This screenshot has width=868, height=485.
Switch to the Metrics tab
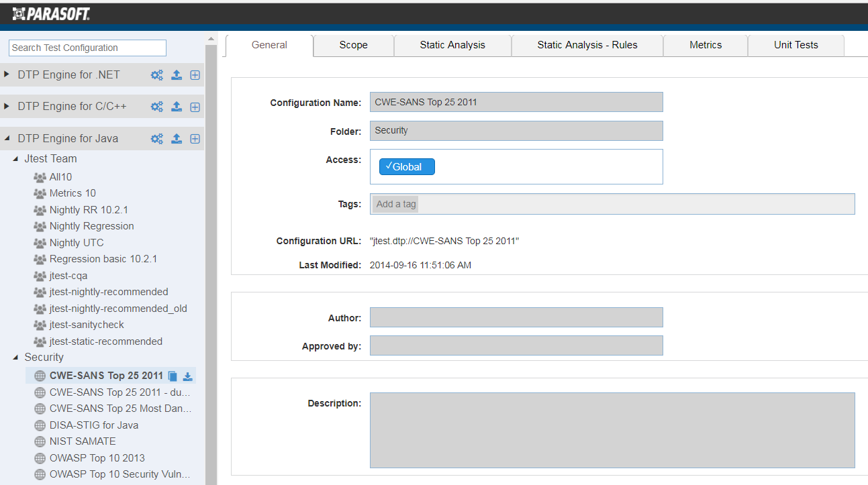706,45
